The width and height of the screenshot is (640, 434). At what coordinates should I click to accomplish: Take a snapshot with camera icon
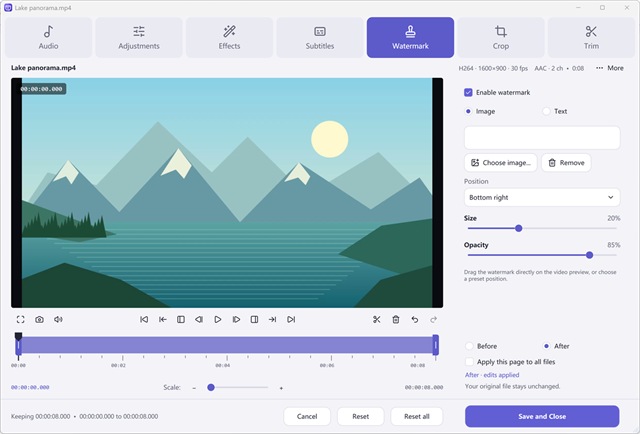[39, 319]
